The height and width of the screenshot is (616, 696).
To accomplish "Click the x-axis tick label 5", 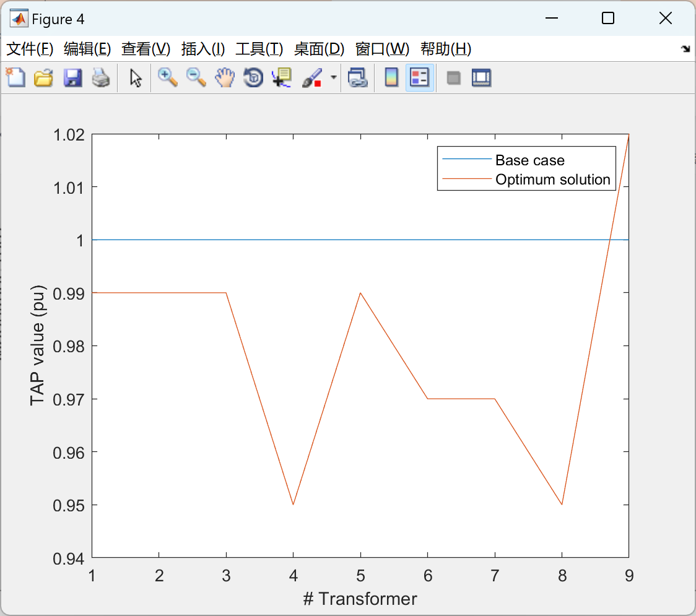I will pyautogui.click(x=360, y=576).
